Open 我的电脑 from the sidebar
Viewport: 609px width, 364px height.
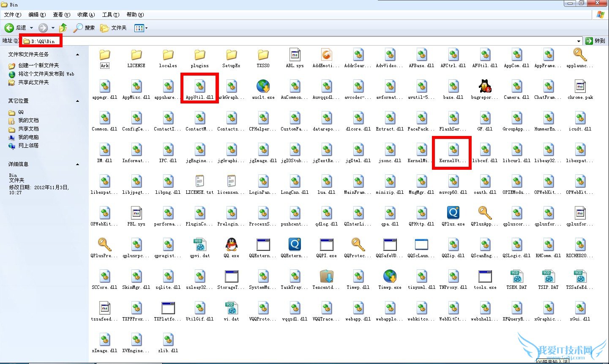click(28, 137)
